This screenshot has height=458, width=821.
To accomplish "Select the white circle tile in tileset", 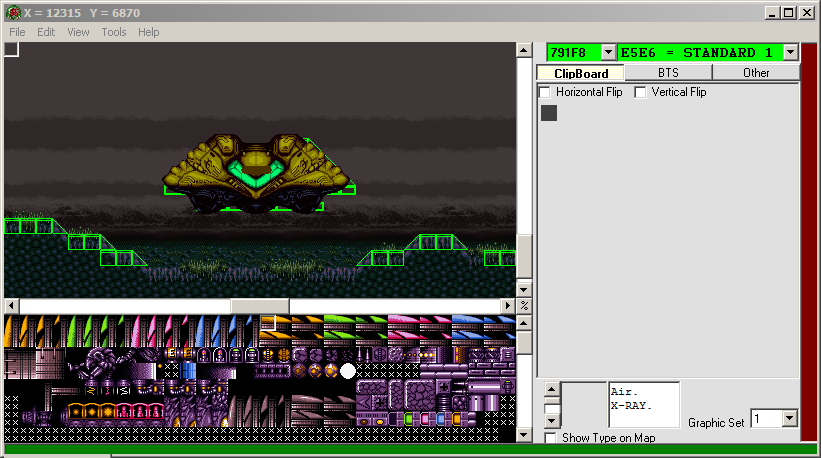I will coord(348,371).
